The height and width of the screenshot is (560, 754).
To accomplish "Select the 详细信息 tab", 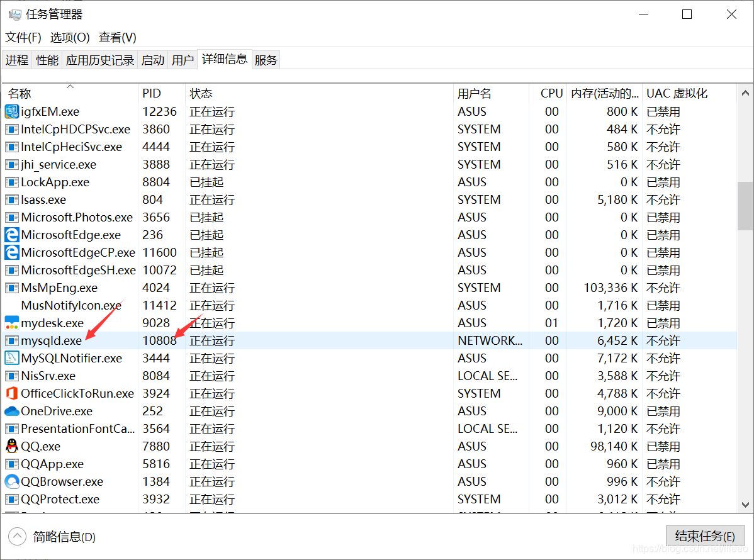I will click(x=225, y=59).
